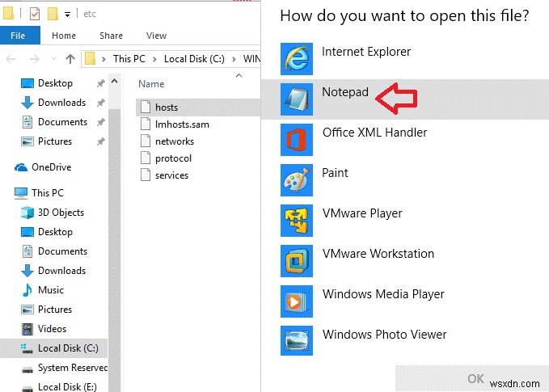The width and height of the screenshot is (549, 392).
Task: Click the Forward navigation arrow
Action: tap(34, 59)
